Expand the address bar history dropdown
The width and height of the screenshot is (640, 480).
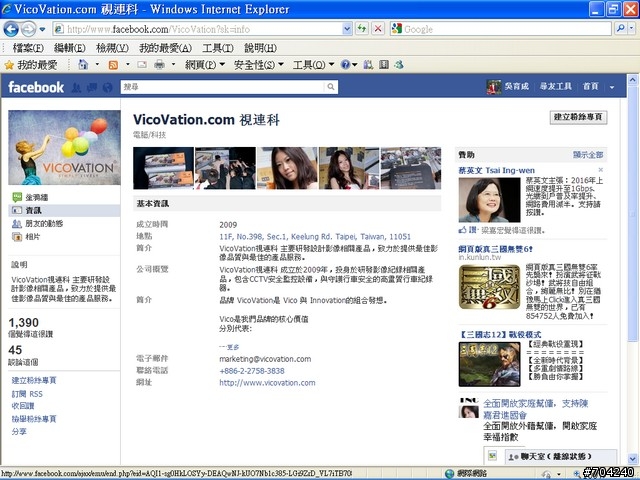coord(347,29)
